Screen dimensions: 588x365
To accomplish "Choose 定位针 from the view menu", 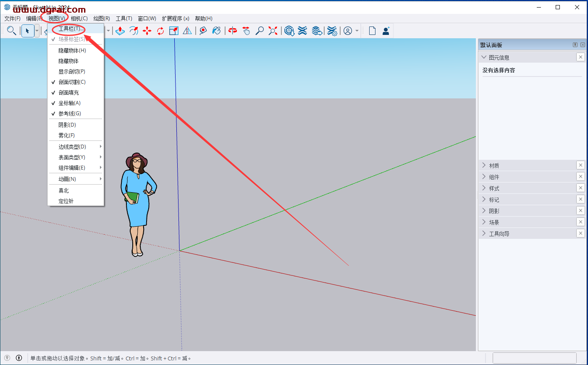I will [76, 201].
